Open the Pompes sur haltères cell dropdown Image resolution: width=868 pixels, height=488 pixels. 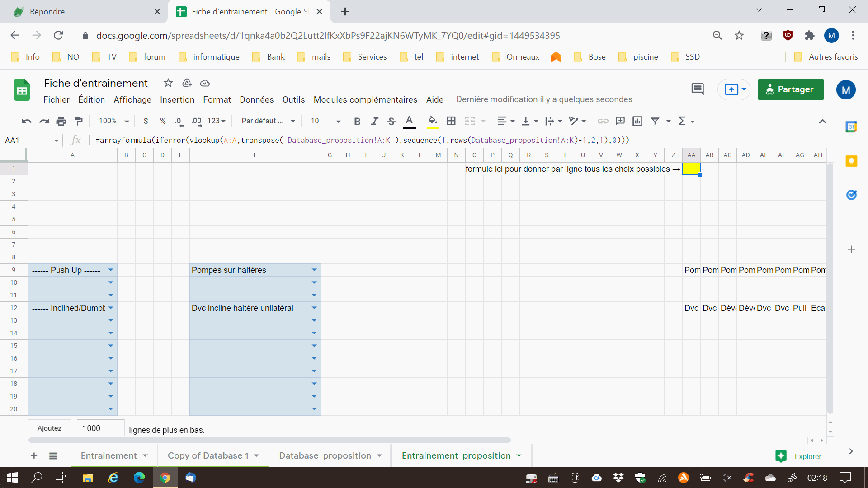coord(314,270)
